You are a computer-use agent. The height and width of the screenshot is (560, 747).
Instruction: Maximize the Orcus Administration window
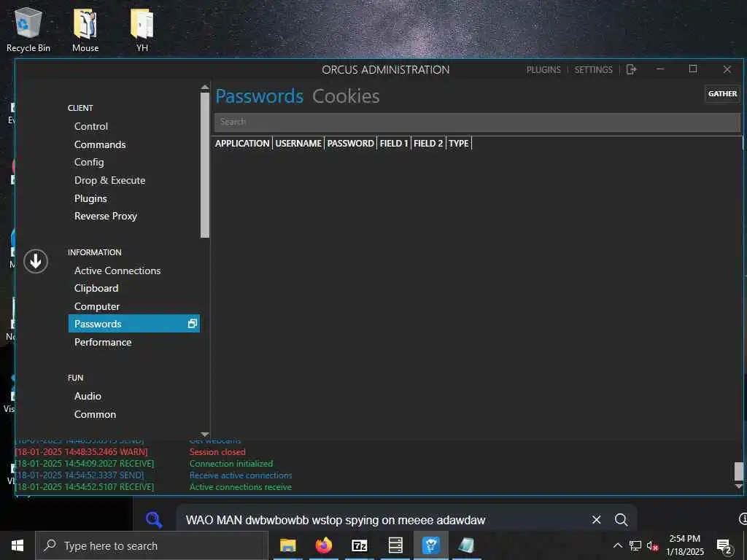pyautogui.click(x=693, y=69)
